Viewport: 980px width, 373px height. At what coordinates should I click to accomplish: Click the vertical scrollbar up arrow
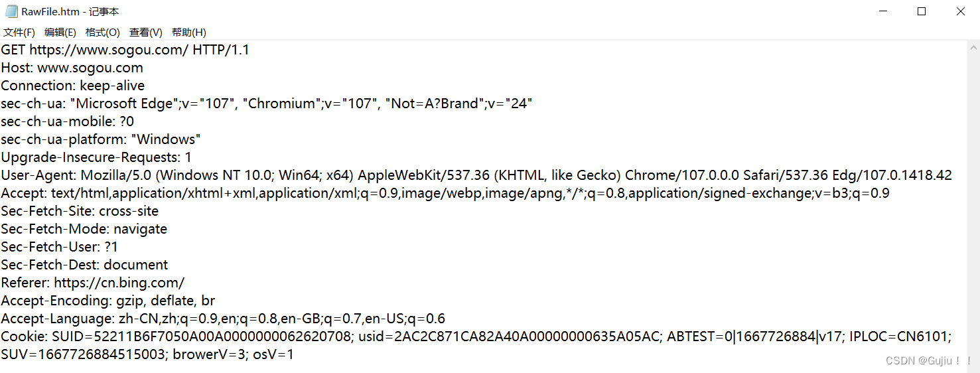[x=974, y=46]
